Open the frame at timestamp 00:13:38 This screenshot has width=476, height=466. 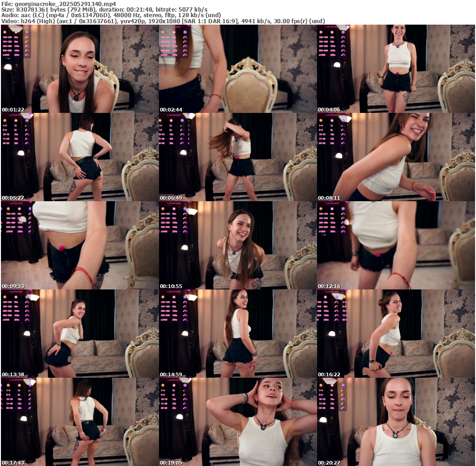[x=79, y=334]
